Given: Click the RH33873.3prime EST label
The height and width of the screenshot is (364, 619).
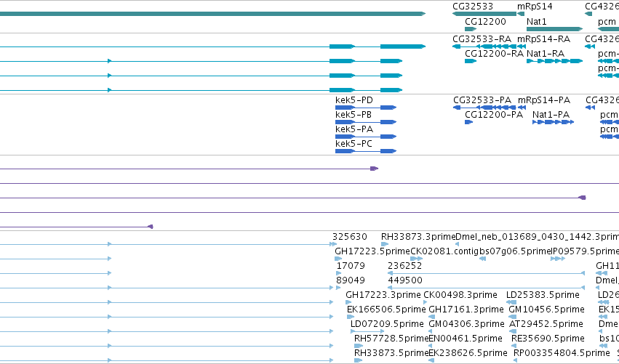Looking at the screenshot, I should pos(418,237).
